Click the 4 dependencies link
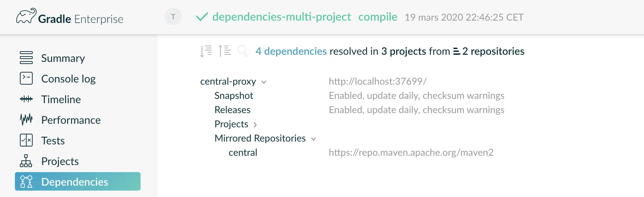 click(291, 51)
